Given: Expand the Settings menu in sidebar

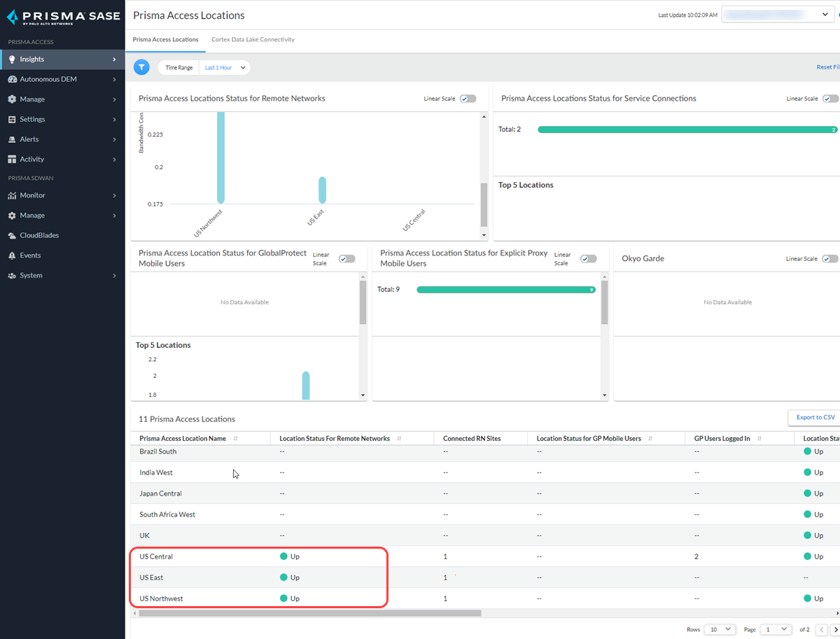Looking at the screenshot, I should (62, 120).
